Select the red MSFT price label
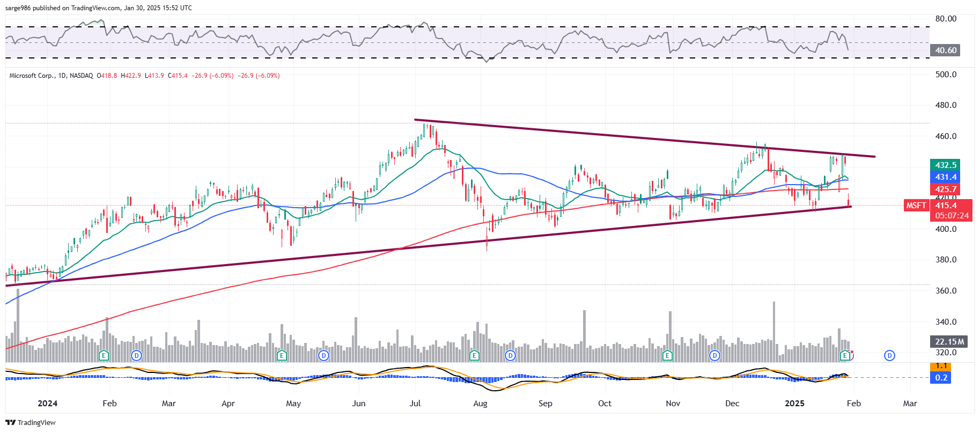980x432 pixels. [x=916, y=206]
